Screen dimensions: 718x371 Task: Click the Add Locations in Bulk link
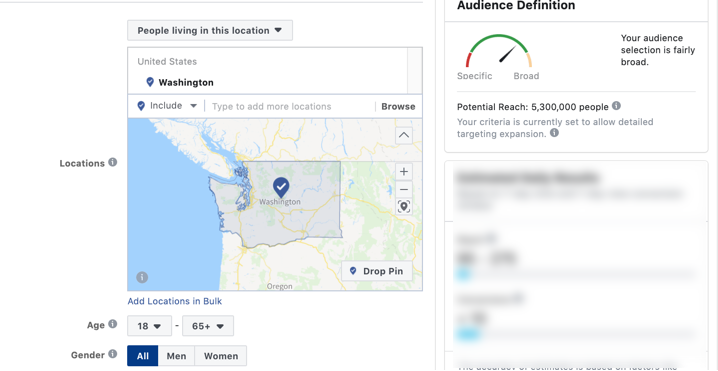tap(174, 301)
